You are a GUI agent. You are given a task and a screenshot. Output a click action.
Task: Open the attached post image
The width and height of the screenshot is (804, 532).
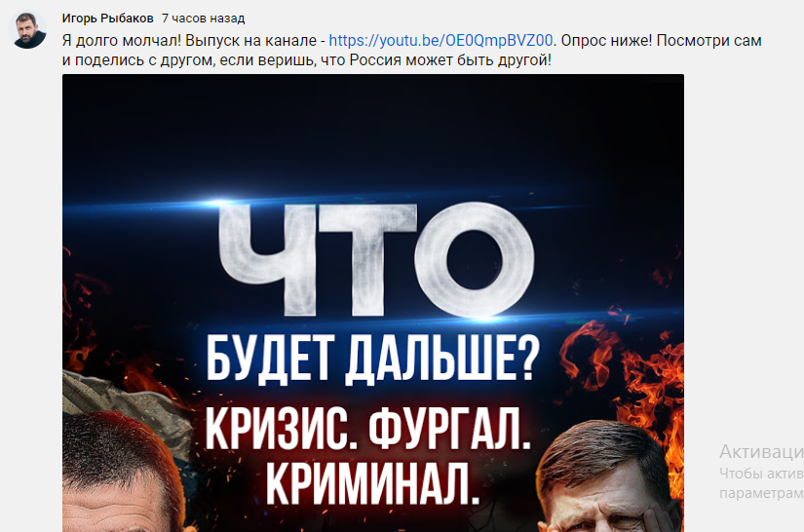click(373, 303)
